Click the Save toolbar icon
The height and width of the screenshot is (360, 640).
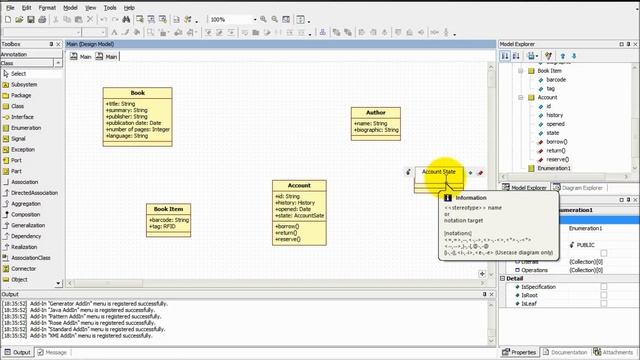(31, 19)
